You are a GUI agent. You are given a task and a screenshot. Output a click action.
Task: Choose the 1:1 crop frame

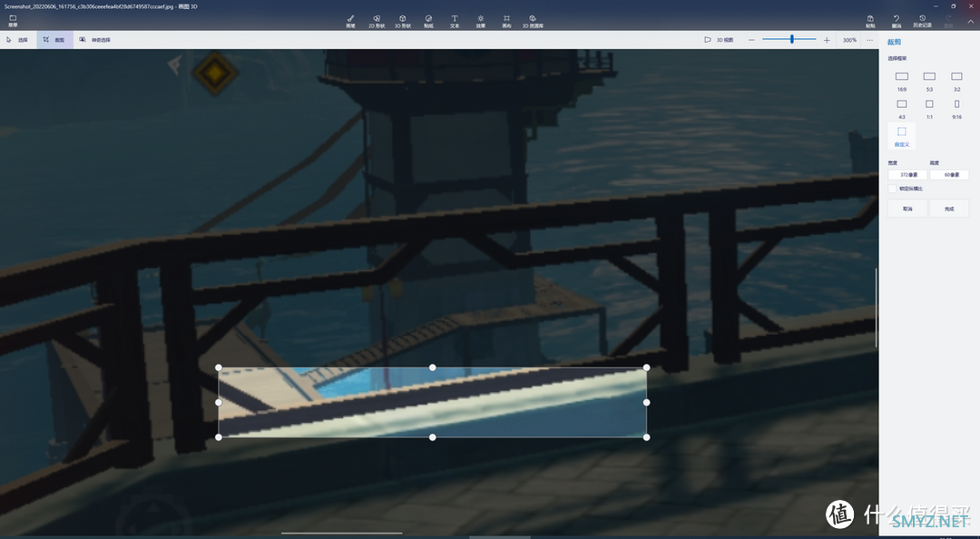[x=929, y=108]
